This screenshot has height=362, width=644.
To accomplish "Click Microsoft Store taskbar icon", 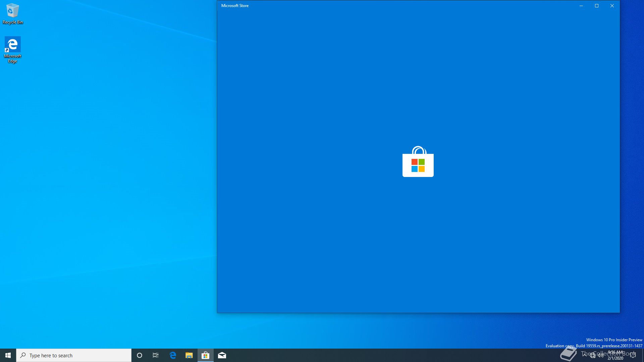I will (206, 355).
